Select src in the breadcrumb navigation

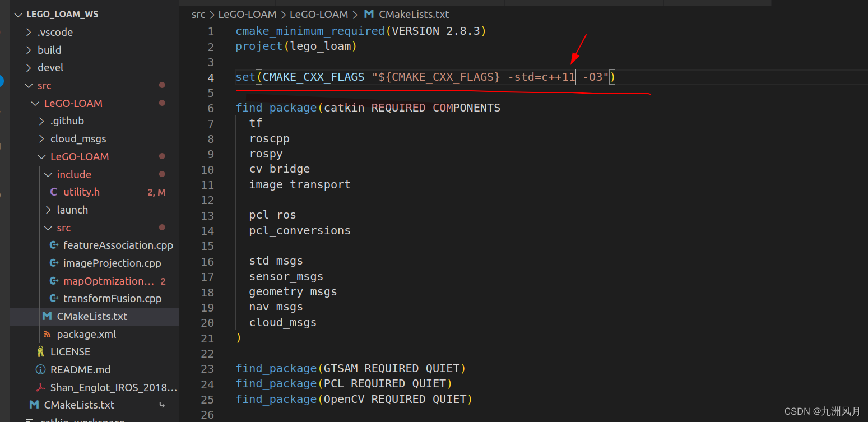click(x=198, y=14)
